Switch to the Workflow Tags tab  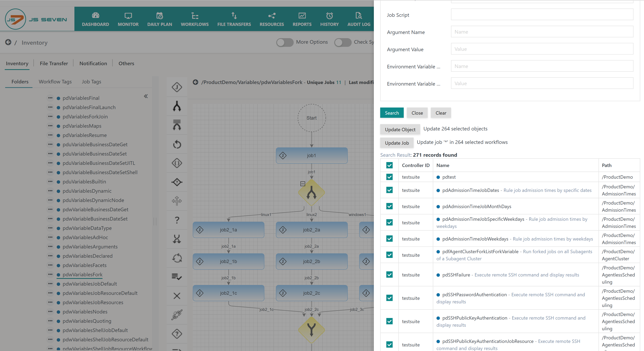point(55,82)
